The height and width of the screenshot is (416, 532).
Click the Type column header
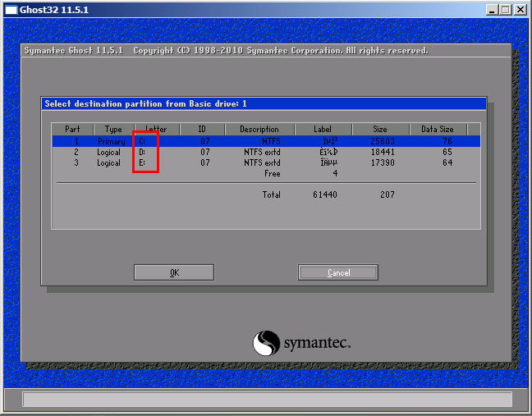(x=113, y=130)
